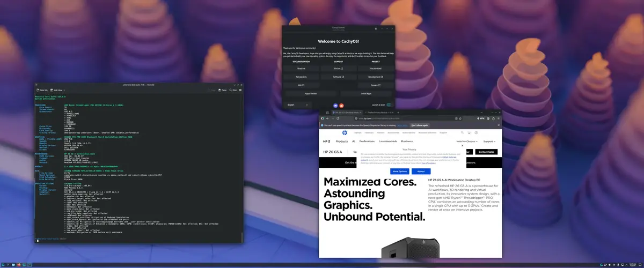The width and height of the screenshot is (644, 268).
Task: Open a new browser tab with plus icon
Action: coord(398,113)
